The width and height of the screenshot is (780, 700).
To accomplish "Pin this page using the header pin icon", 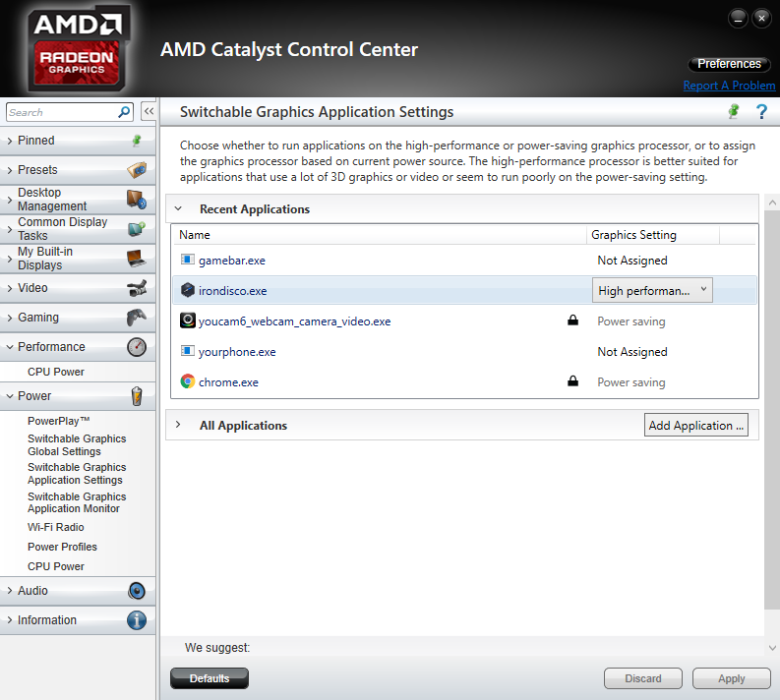I will click(733, 111).
